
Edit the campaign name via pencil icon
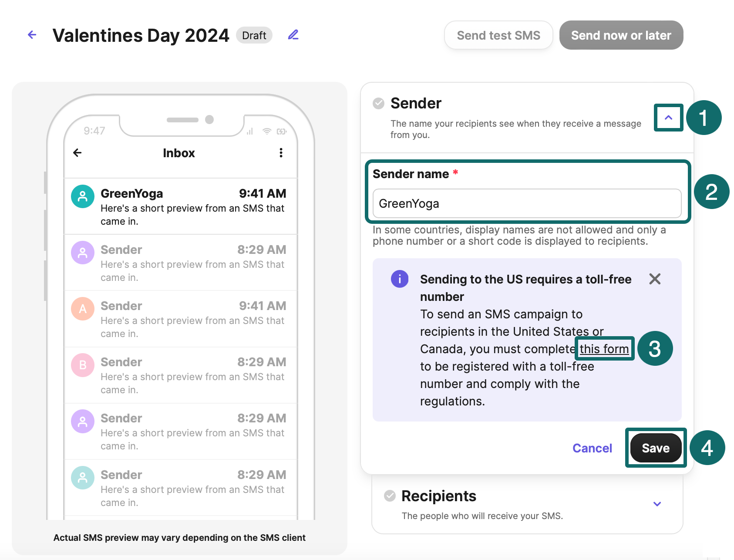coord(293,35)
